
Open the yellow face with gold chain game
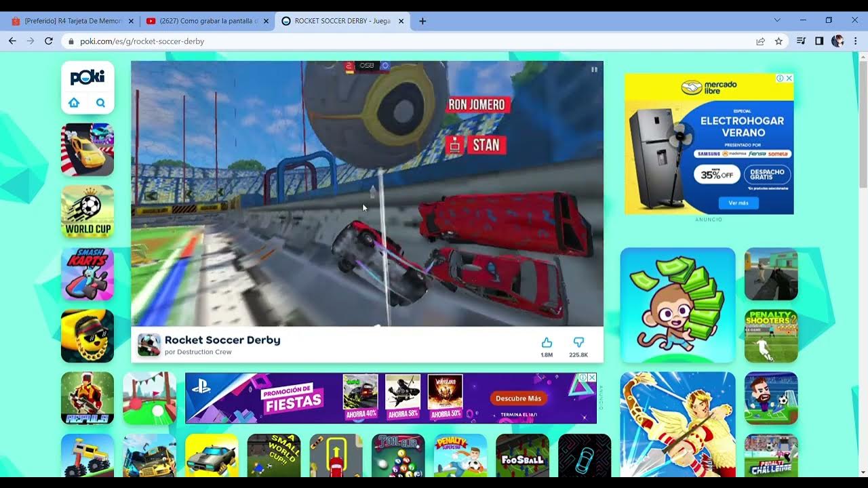[x=87, y=336]
